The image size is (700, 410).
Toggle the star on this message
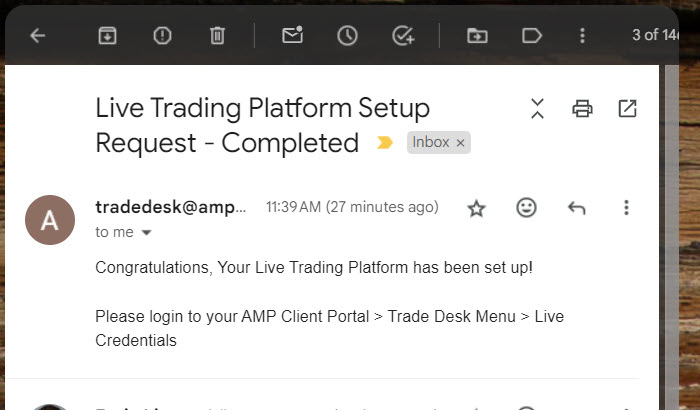pyautogui.click(x=476, y=208)
